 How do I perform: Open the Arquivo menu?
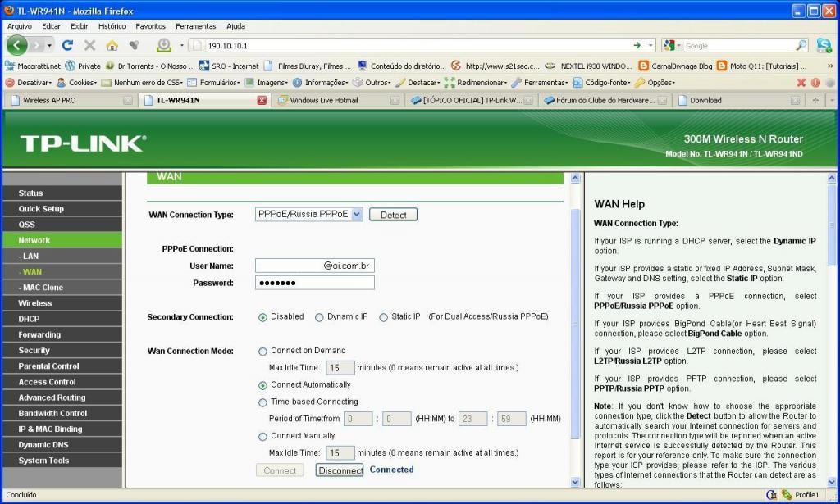tap(20, 26)
